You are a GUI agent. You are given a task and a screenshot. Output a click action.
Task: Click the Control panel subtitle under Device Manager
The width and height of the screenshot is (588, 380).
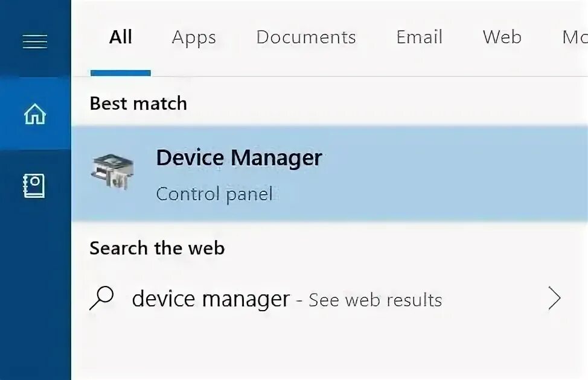point(214,194)
